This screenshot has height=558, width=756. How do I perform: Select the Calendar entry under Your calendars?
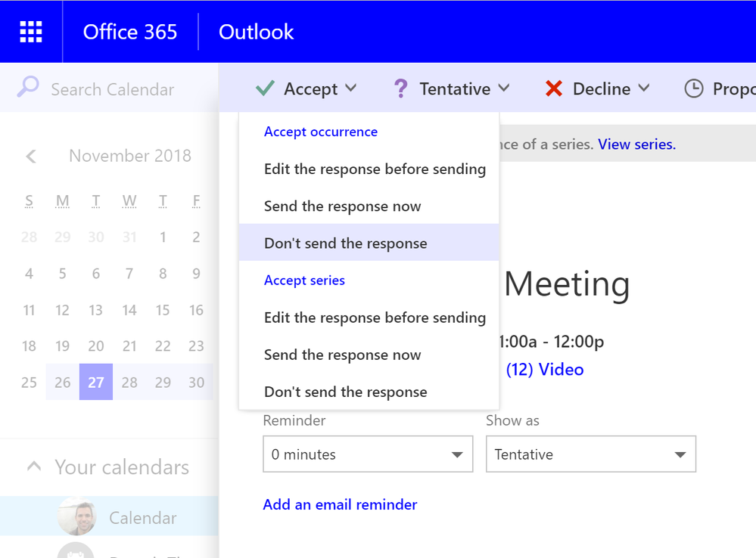(x=109, y=516)
